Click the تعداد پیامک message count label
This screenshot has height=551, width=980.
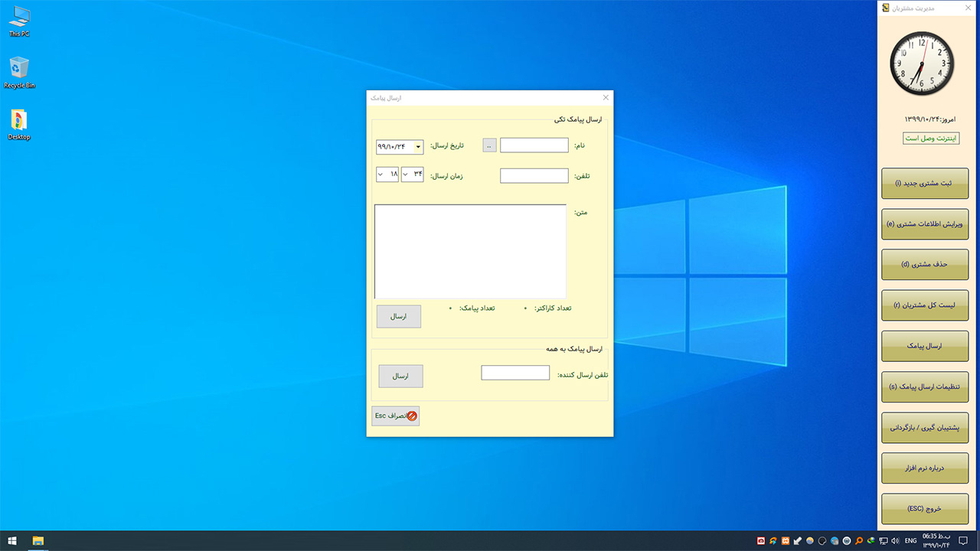(x=477, y=308)
